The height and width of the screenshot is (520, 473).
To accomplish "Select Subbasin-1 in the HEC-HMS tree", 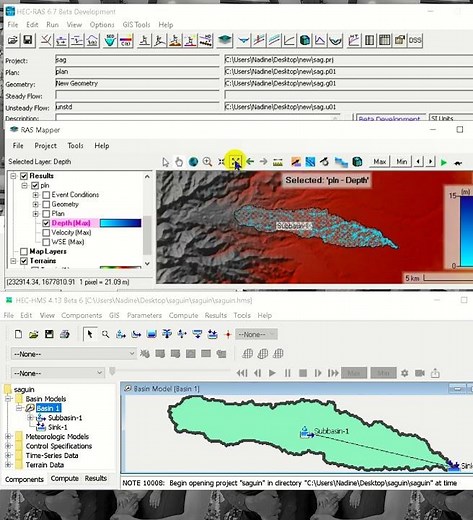I will pos(65,418).
